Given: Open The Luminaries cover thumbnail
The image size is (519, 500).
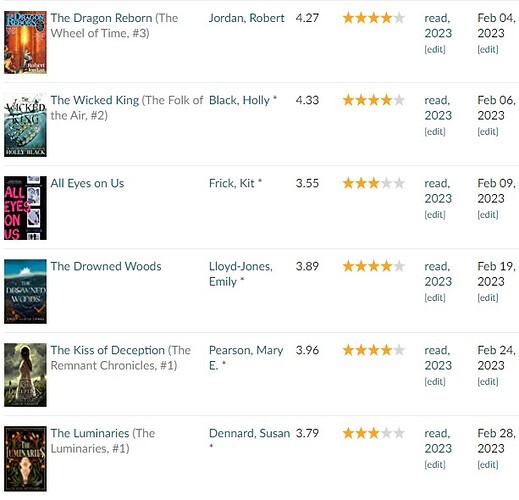Looking at the screenshot, I should (x=25, y=459).
